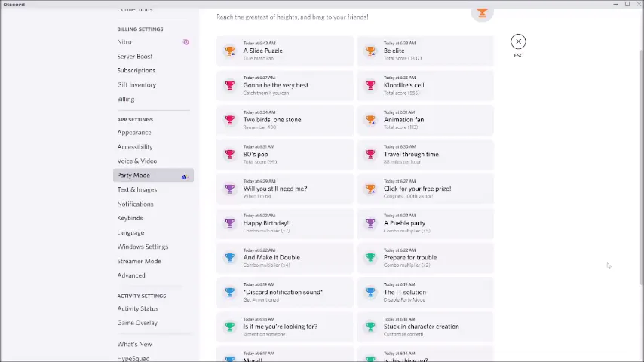This screenshot has height=362, width=644.
Task: Select the Party Mode menu item
Action: [x=153, y=175]
